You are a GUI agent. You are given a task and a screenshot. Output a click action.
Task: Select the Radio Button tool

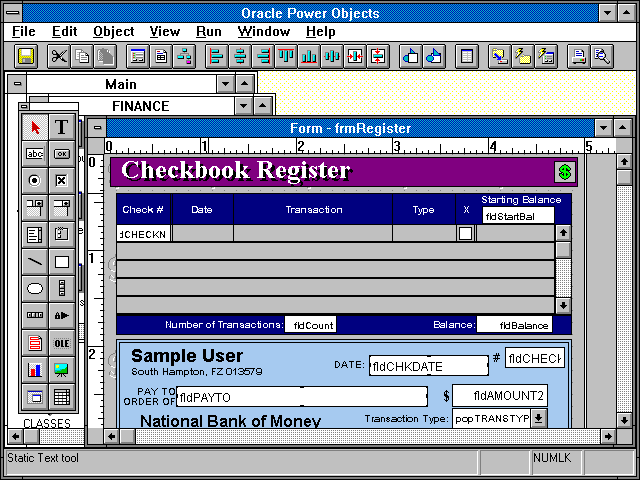(35, 181)
